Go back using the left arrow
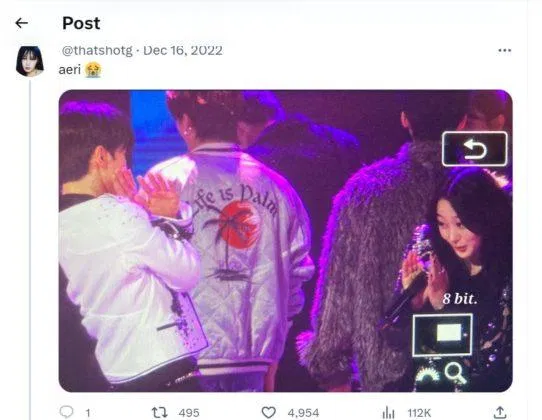 click(21, 23)
